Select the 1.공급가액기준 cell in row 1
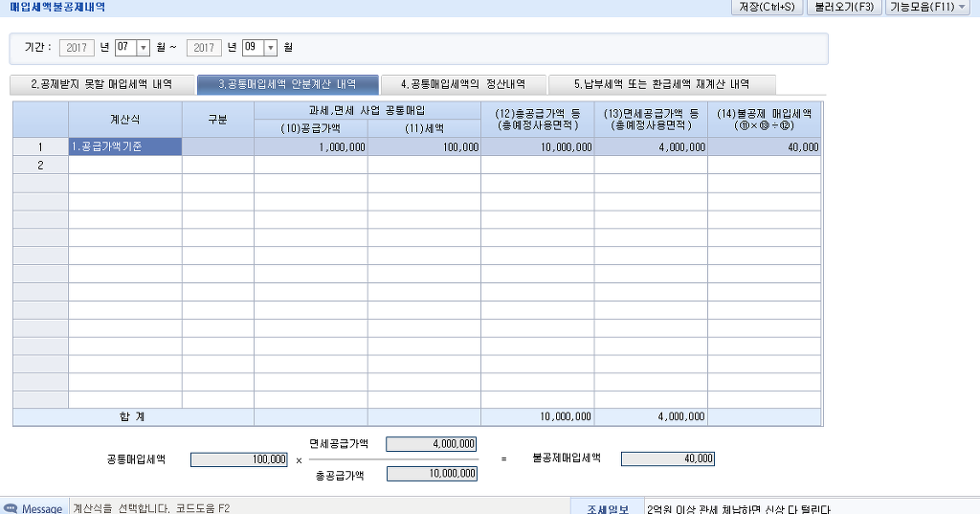 coord(124,147)
